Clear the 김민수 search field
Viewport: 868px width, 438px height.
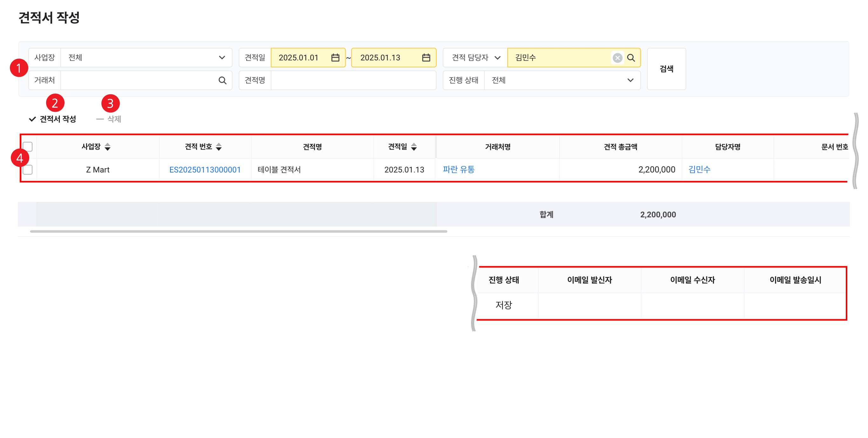pyautogui.click(x=617, y=58)
